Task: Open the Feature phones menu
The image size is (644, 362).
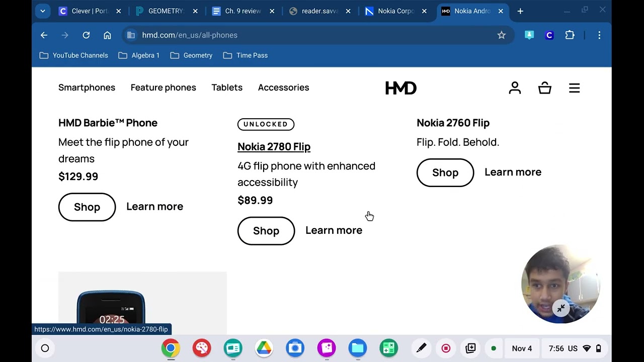Action: pos(163,87)
